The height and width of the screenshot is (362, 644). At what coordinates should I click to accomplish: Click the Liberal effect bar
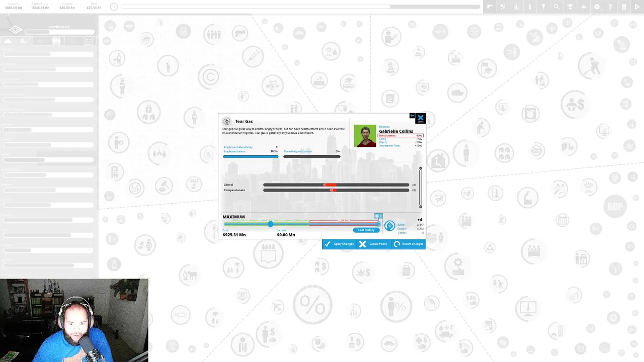336,185
